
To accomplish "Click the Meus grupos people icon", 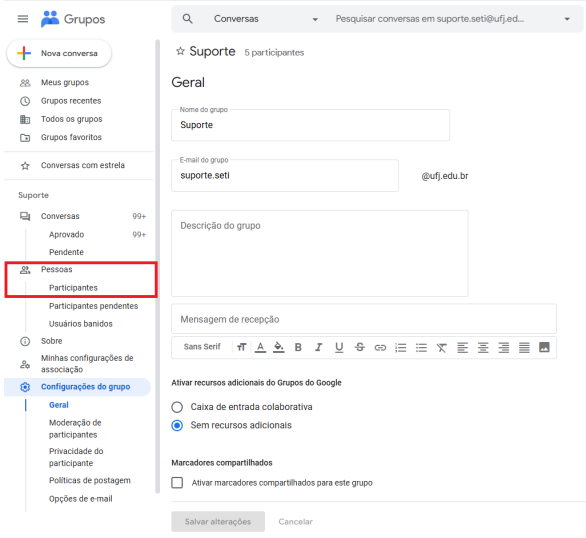I will [25, 83].
